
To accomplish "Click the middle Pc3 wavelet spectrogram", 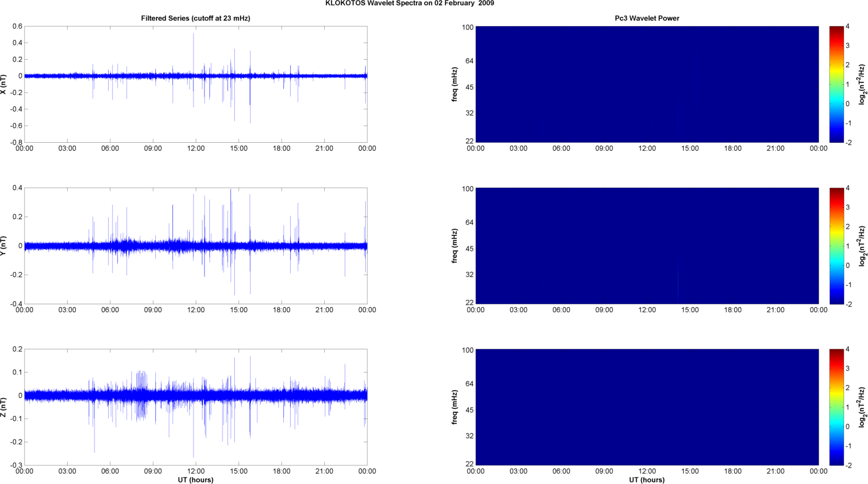I will coord(647,246).
